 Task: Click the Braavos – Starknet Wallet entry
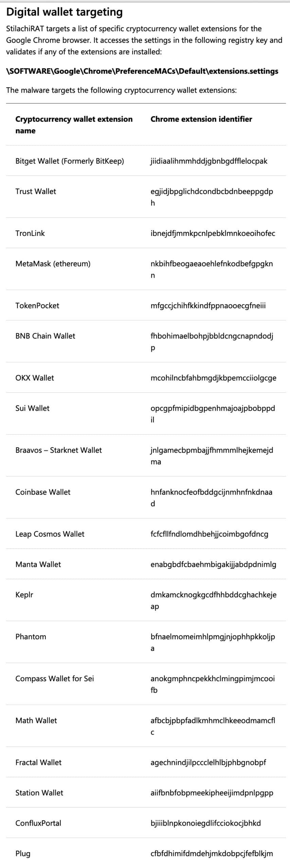click(58, 450)
